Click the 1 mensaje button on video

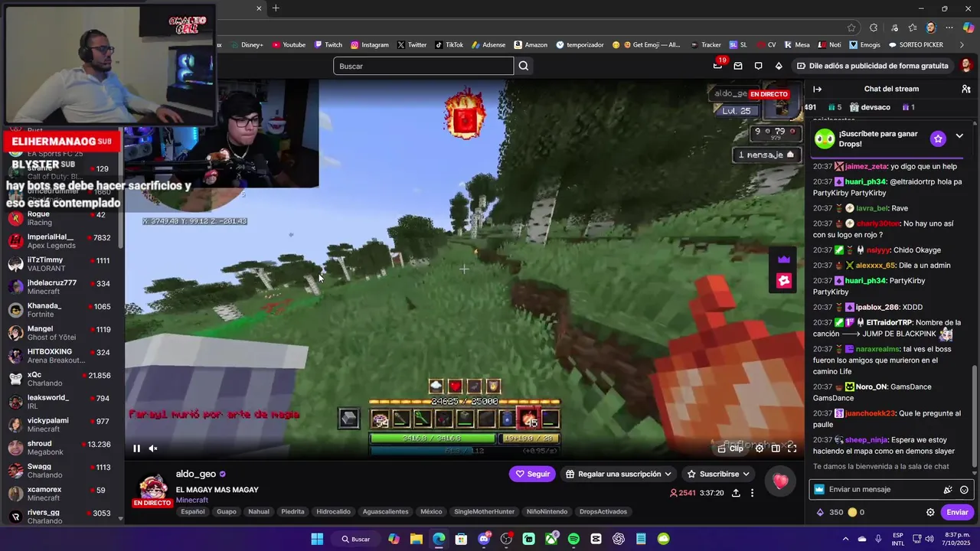point(766,155)
